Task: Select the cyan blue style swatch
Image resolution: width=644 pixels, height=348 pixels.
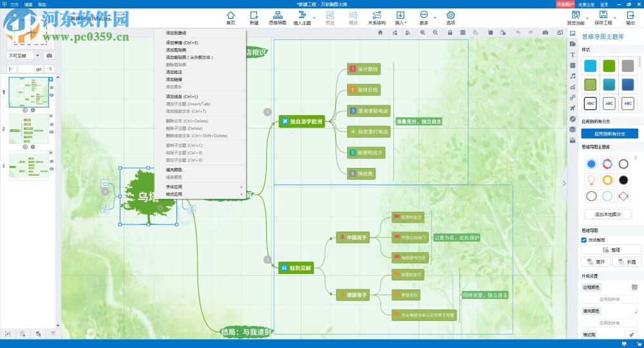Action: pyautogui.click(x=590, y=66)
